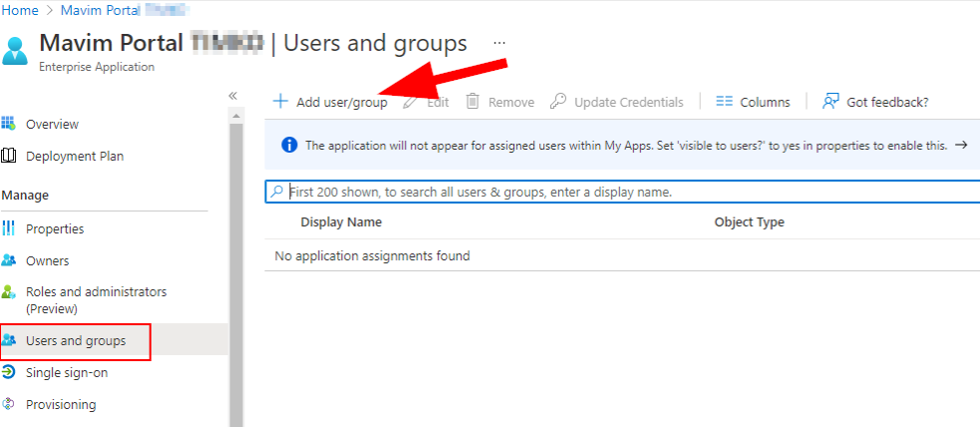This screenshot has width=980, height=427.
Task: Click the Add user/group label
Action: 341,102
